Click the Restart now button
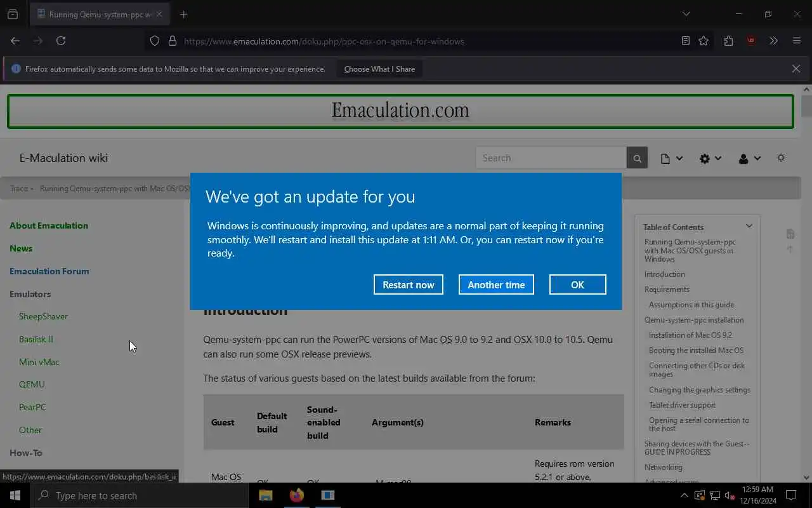The height and width of the screenshot is (508, 812). pos(408,284)
